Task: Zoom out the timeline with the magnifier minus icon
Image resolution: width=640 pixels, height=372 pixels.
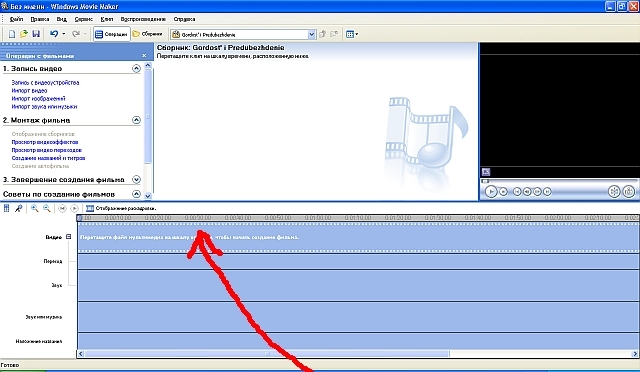Action: [47, 208]
